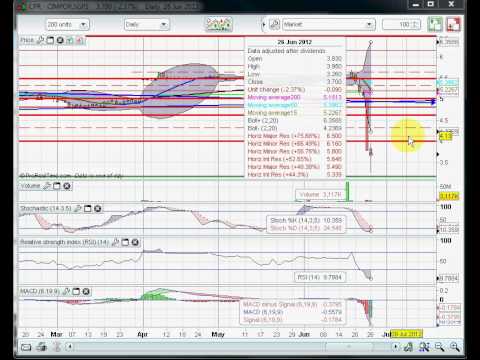
Task: Click the Volume value box
Action: pos(320,194)
